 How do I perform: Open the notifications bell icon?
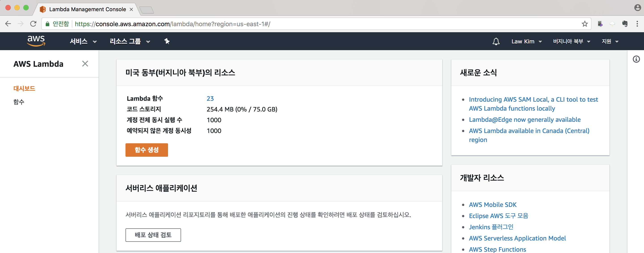click(496, 41)
